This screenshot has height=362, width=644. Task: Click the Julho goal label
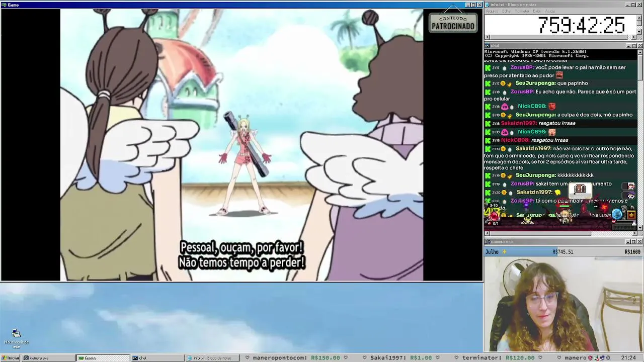[x=492, y=251]
